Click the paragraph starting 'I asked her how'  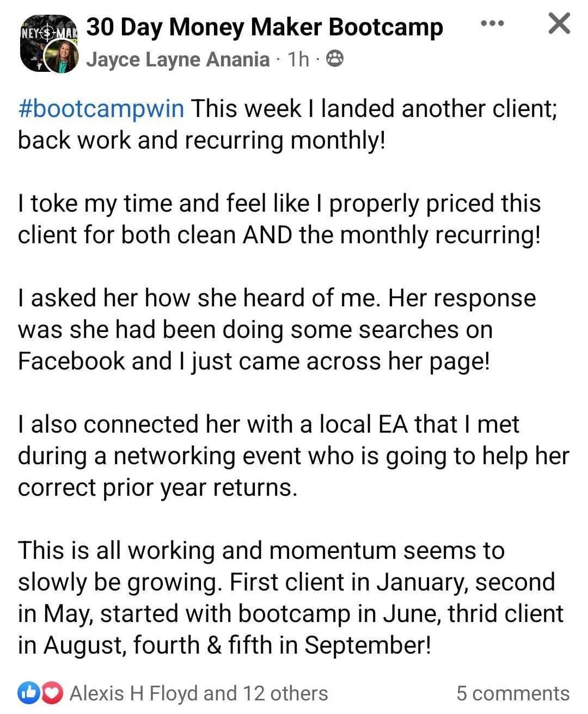tap(277, 330)
